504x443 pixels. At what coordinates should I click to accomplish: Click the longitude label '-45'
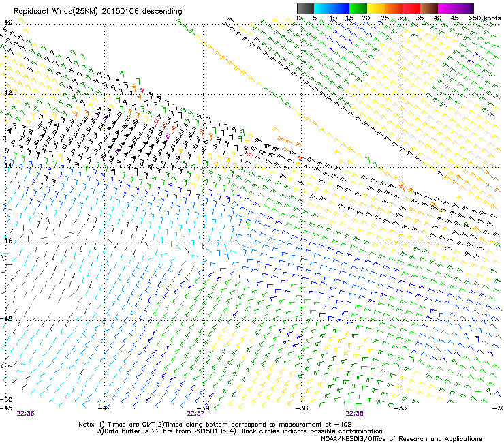click(5, 408)
